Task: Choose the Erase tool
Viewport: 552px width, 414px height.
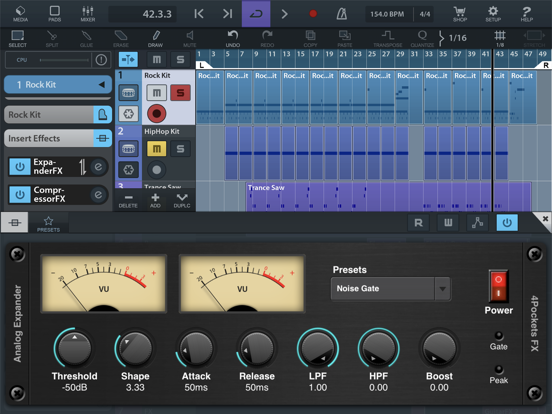Action: 121,39
